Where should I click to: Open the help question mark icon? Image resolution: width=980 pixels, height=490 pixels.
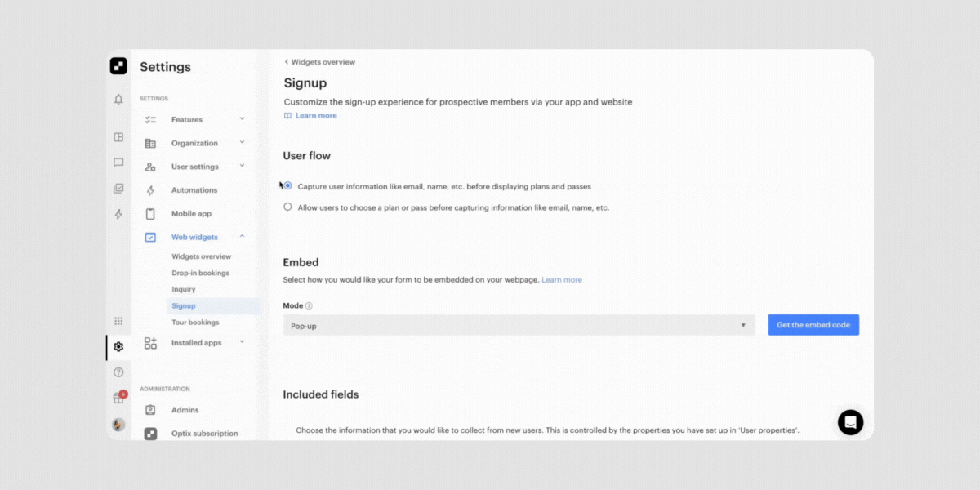(x=118, y=371)
